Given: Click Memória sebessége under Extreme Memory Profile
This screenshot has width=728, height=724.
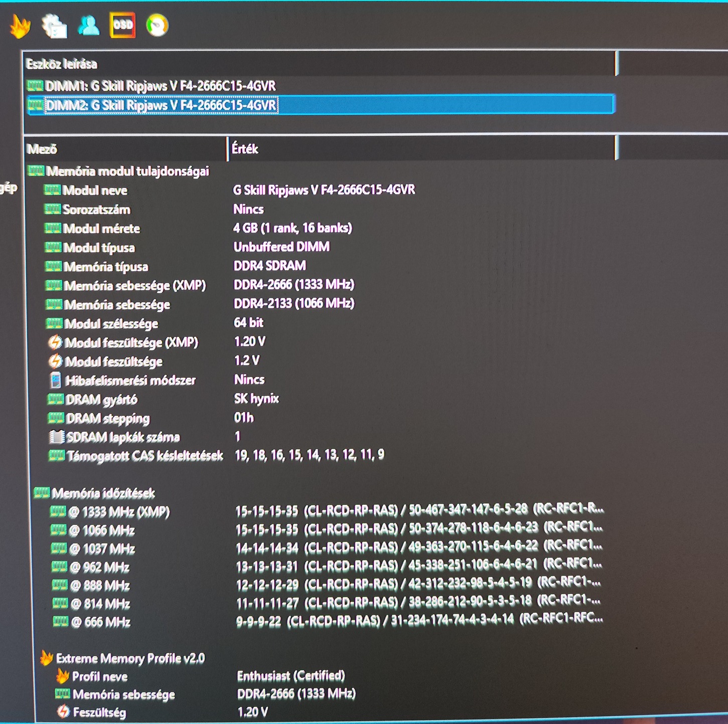Looking at the screenshot, I should (115, 694).
